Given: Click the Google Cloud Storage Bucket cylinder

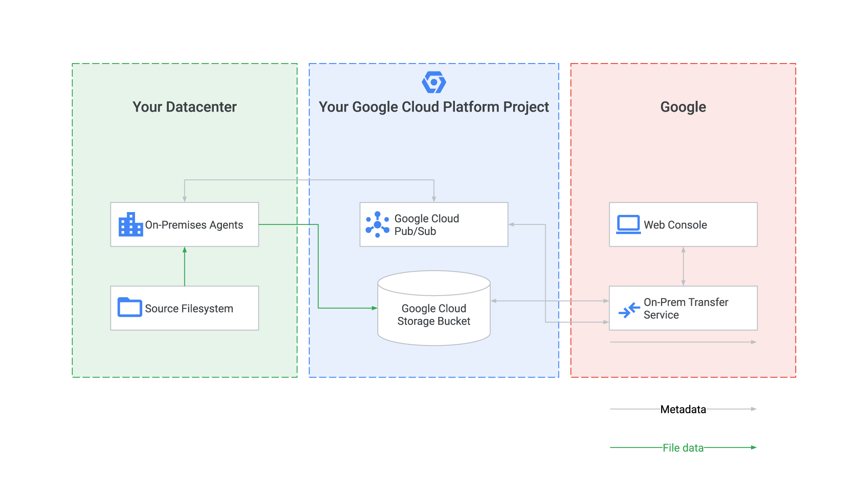Looking at the screenshot, I should pyautogui.click(x=434, y=308).
